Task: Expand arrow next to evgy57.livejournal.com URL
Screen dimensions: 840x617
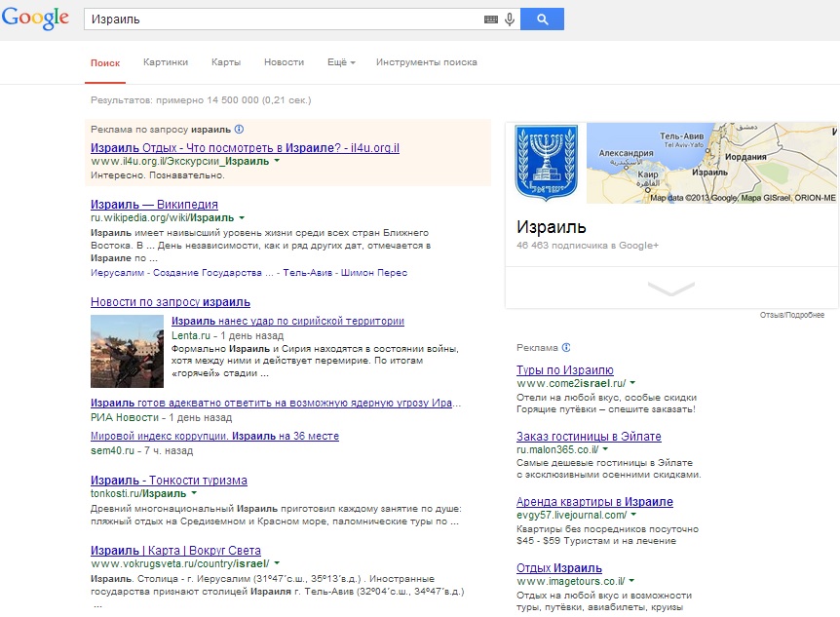Action: tap(633, 515)
